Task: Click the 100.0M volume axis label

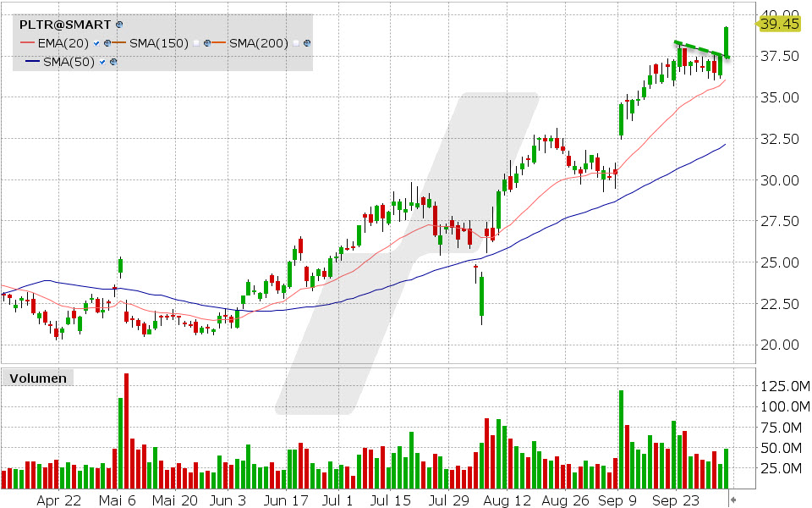Action: click(x=785, y=407)
